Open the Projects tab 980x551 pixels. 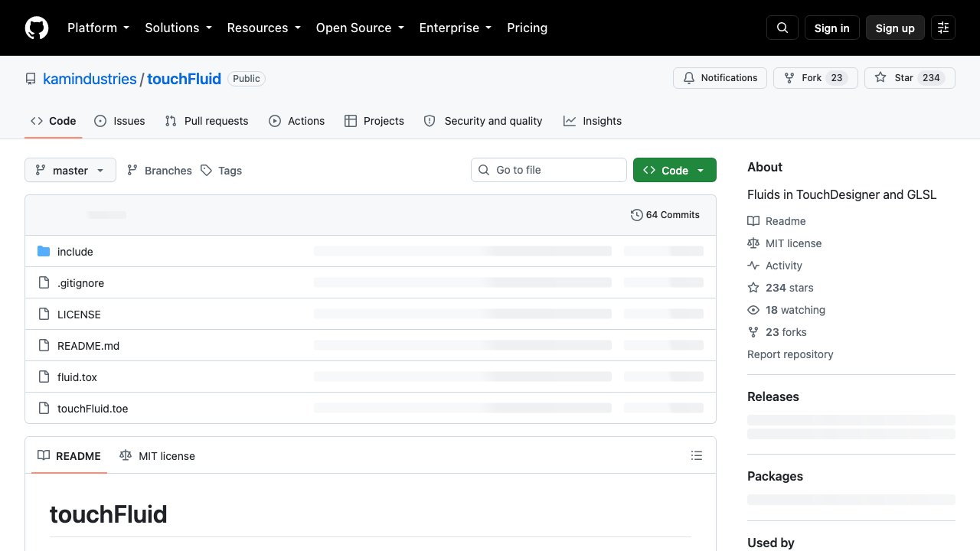(x=374, y=121)
